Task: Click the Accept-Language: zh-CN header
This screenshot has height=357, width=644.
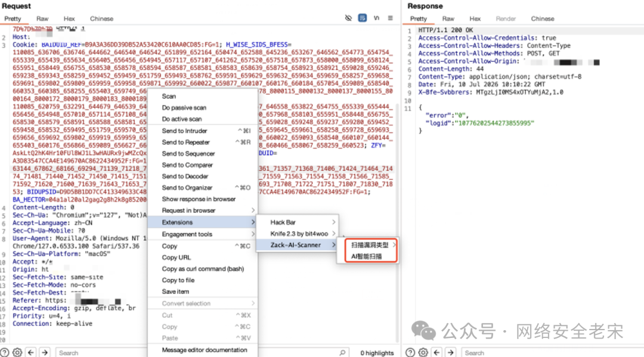Action: (52, 223)
